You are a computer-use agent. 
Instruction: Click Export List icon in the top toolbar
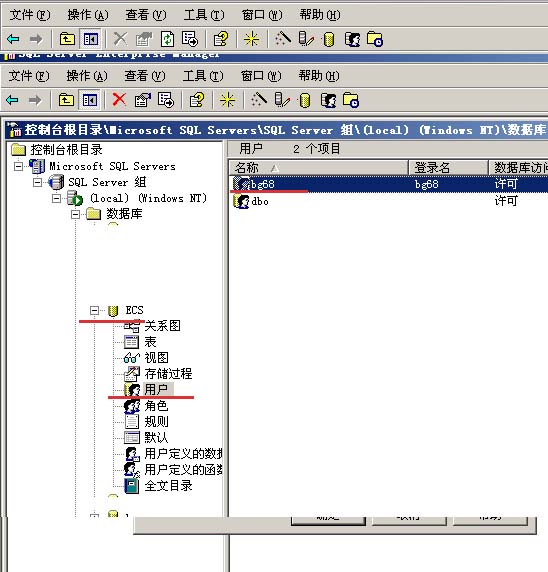tap(190, 39)
